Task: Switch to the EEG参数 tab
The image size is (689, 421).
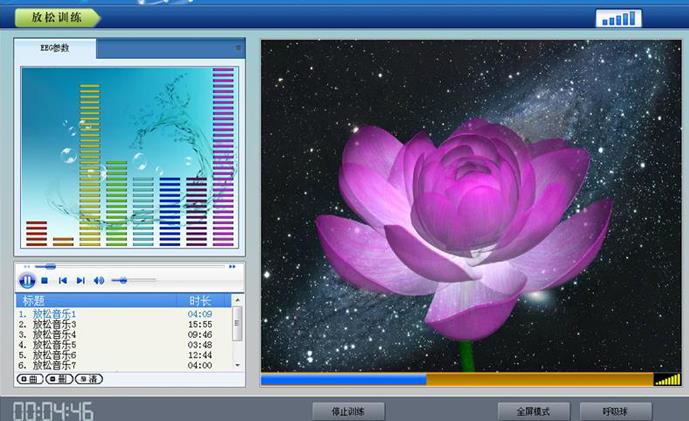Action: [x=55, y=48]
